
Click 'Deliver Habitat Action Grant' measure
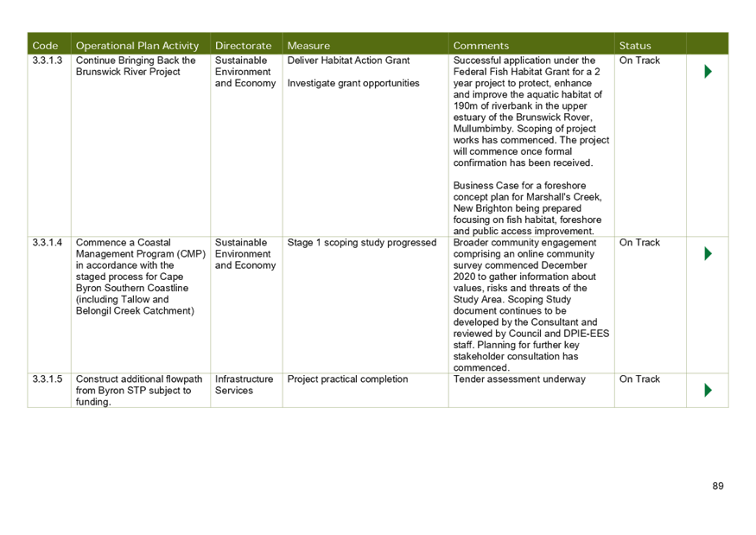pos(348,61)
